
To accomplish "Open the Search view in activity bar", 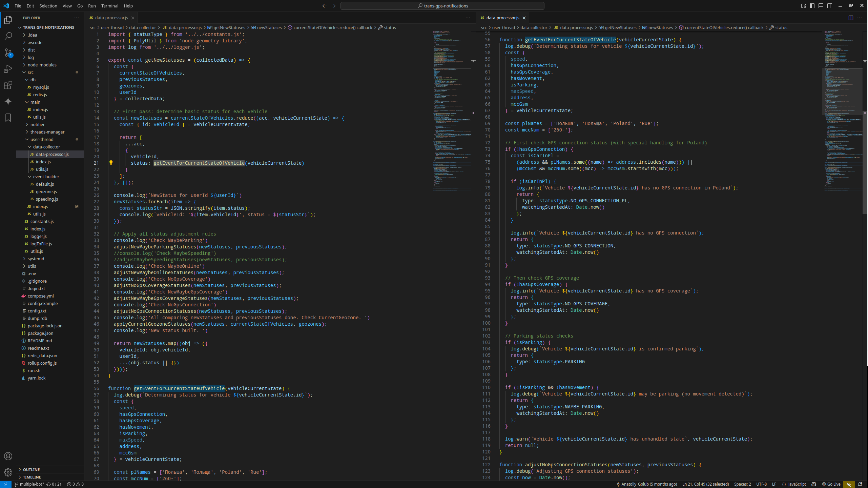I will 8,36.
